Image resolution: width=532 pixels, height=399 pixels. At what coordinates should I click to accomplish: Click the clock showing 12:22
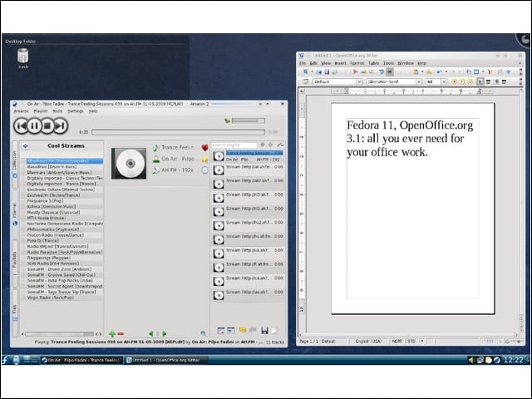click(513, 360)
